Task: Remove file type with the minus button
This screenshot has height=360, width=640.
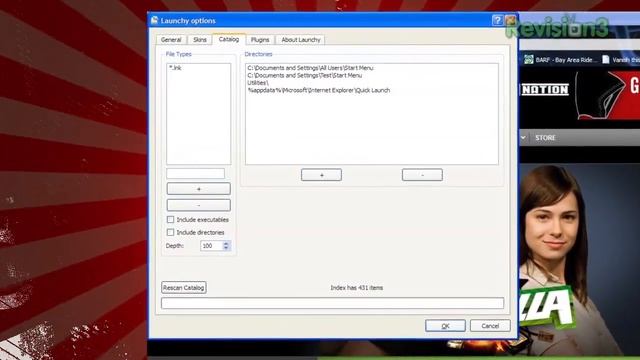Action: [x=199, y=205]
